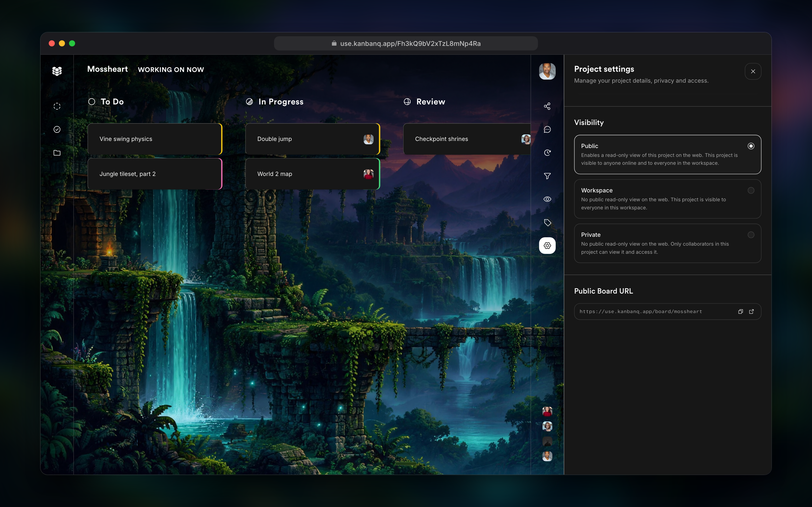Toggle the eye view icon in sidebar

[x=547, y=199]
